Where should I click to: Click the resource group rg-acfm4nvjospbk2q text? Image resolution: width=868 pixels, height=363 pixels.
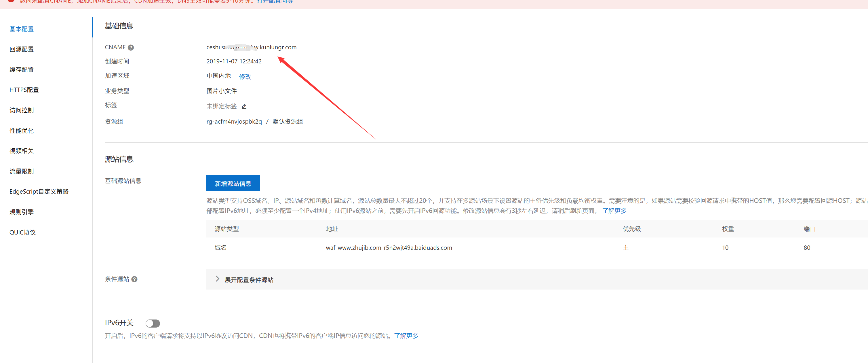(x=234, y=122)
